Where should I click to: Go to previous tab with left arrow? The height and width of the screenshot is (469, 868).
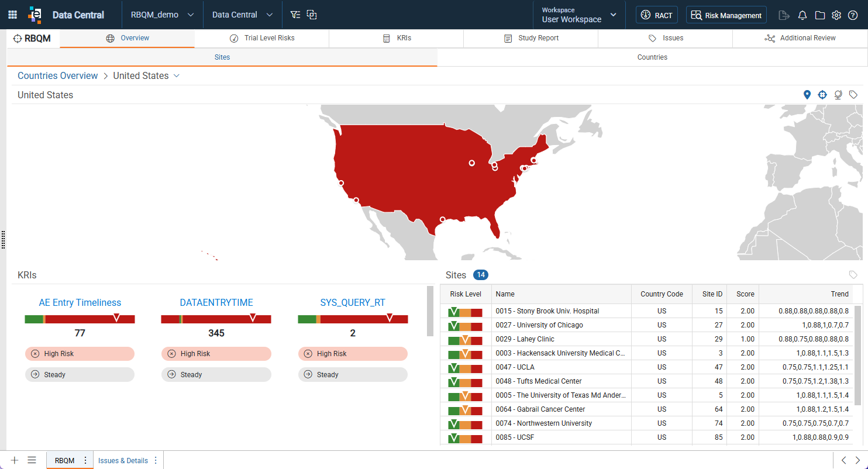tap(843, 460)
